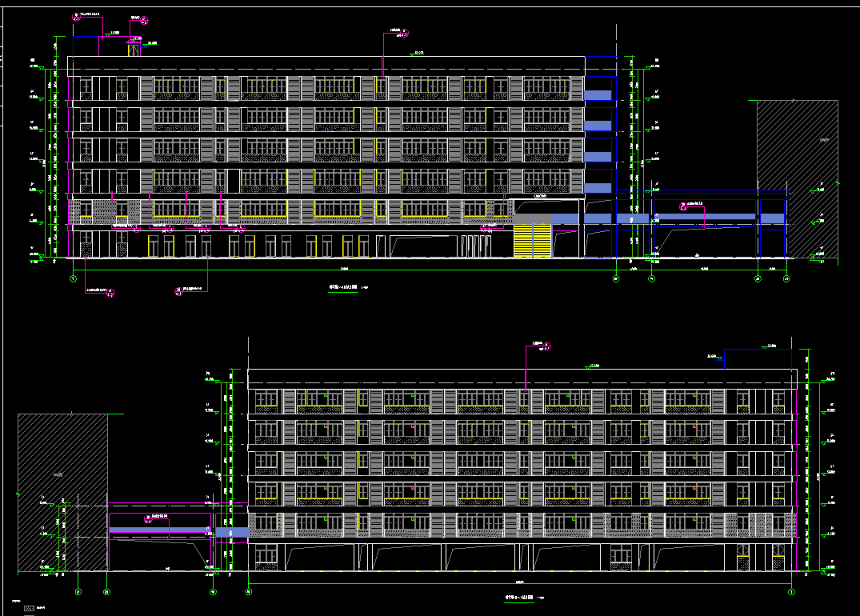Click the yellow striped panel on upper elevation

click(x=532, y=241)
